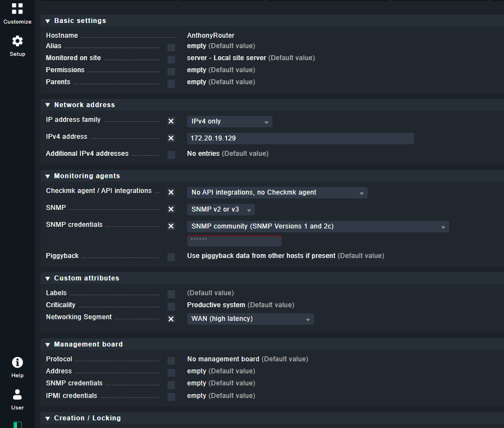Click the IPv4 address text field
This screenshot has width=504, height=428.
coord(300,139)
